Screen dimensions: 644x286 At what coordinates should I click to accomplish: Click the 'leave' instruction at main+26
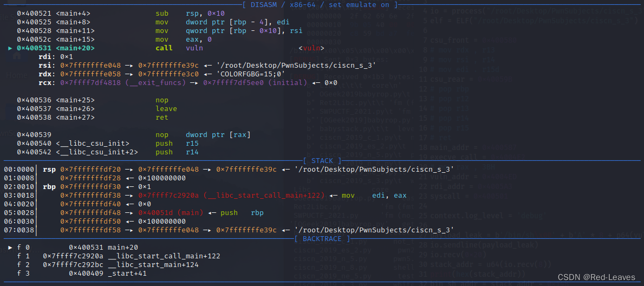coord(166,108)
